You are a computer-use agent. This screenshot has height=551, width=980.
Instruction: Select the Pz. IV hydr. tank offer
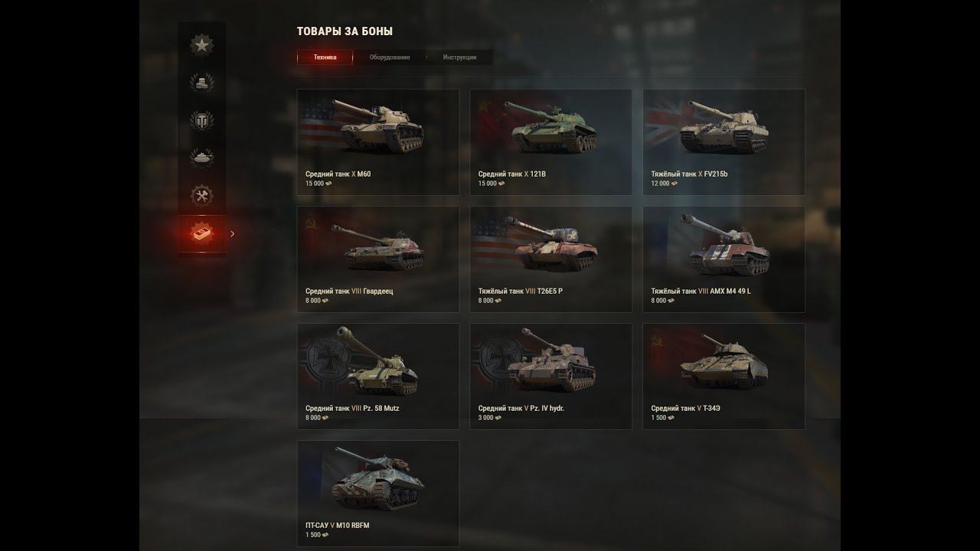tap(551, 376)
